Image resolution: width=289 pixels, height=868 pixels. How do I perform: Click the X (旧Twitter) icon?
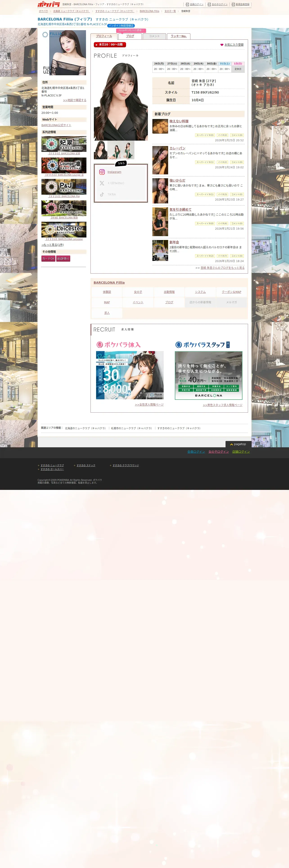[102, 183]
